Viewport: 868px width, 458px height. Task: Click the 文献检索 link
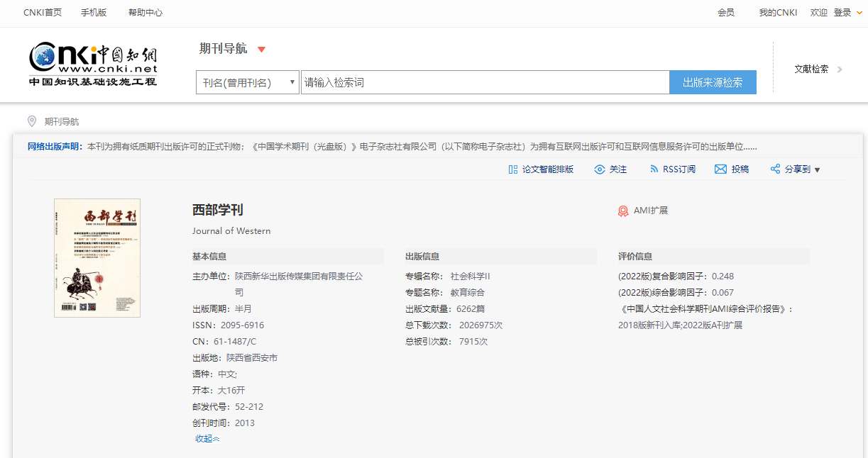(x=811, y=69)
